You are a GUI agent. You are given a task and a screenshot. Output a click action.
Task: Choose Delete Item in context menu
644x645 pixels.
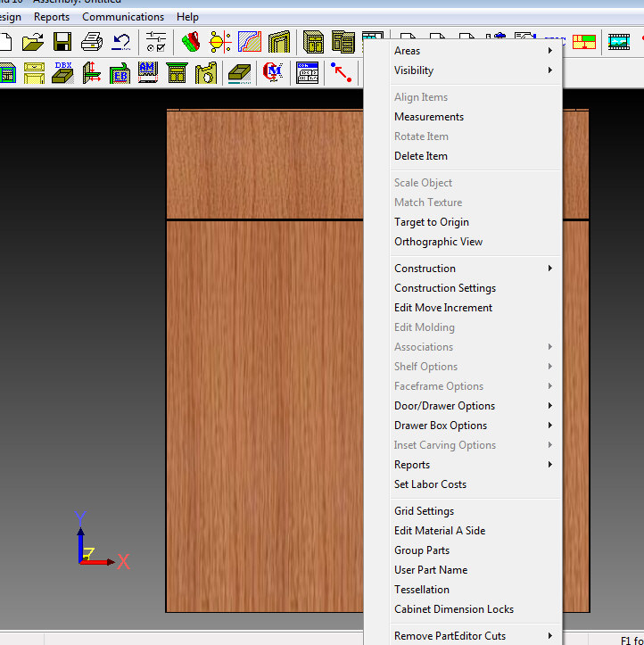421,156
